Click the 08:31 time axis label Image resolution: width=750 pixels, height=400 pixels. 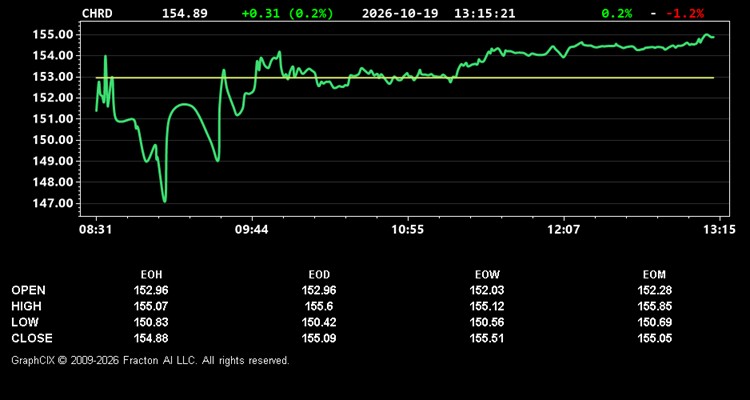96,229
